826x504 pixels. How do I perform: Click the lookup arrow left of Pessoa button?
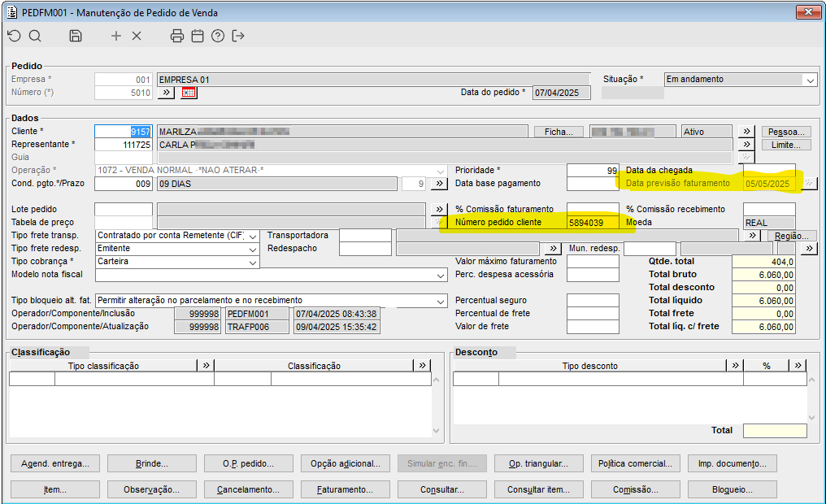tap(746, 132)
